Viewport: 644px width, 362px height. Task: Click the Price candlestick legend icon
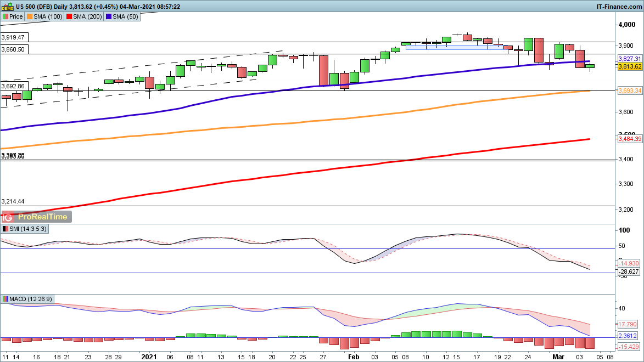[x=5, y=17]
